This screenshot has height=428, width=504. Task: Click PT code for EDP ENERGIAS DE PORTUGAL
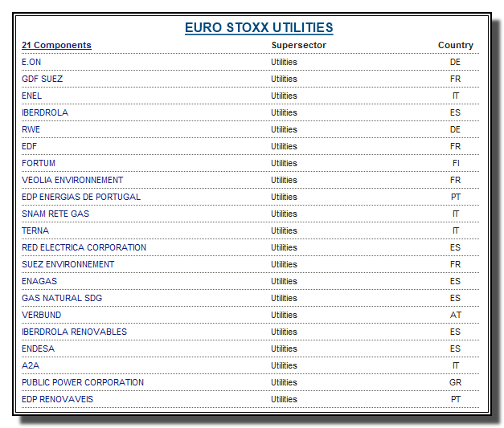click(456, 197)
